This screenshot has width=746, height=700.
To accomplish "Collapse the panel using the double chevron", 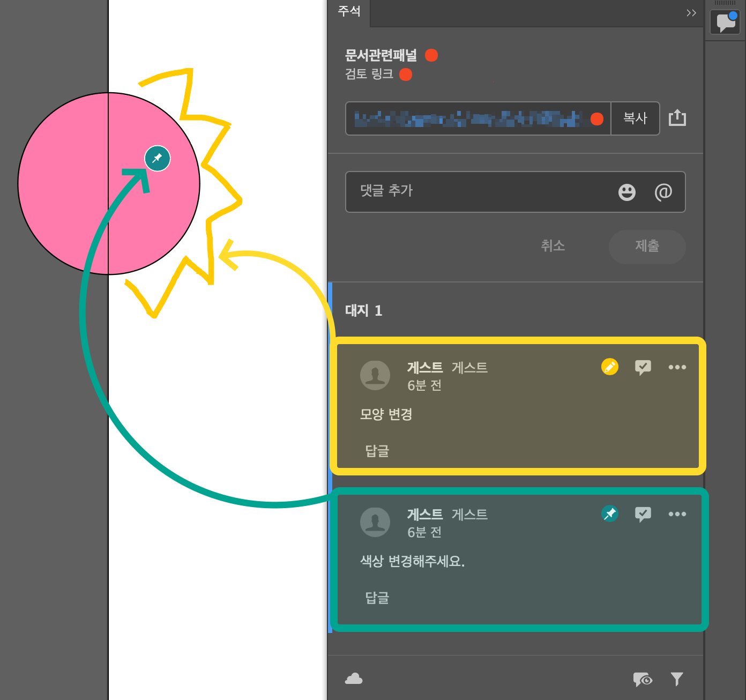I will [x=691, y=13].
